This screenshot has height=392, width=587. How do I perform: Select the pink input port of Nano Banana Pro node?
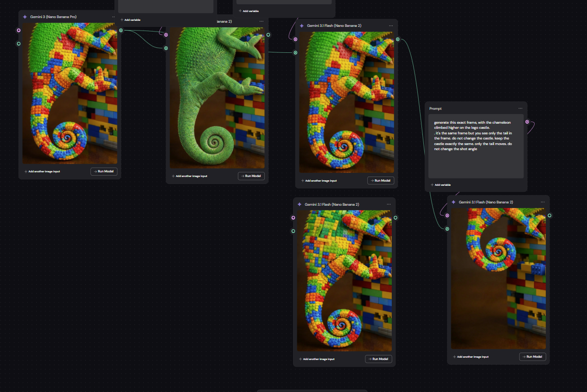19,31
